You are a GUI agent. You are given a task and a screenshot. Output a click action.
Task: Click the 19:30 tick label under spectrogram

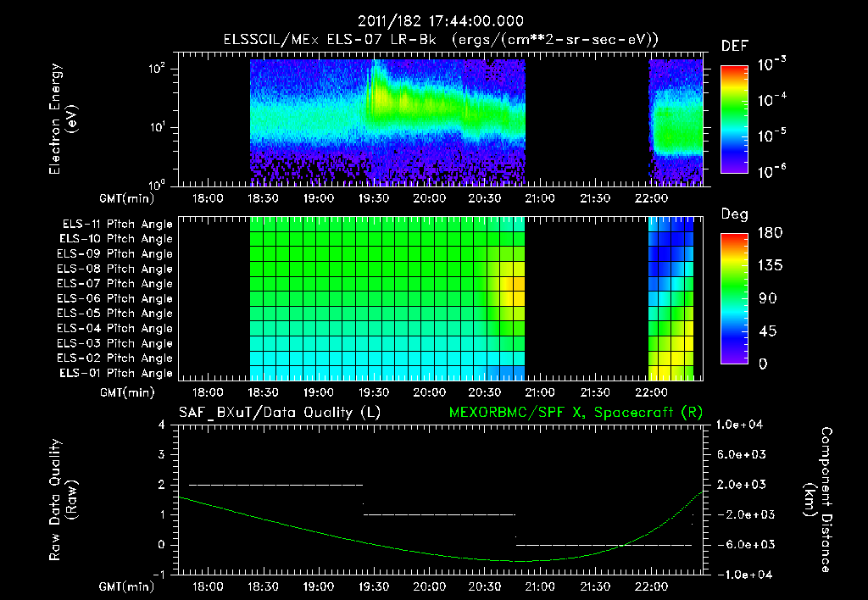click(x=374, y=198)
